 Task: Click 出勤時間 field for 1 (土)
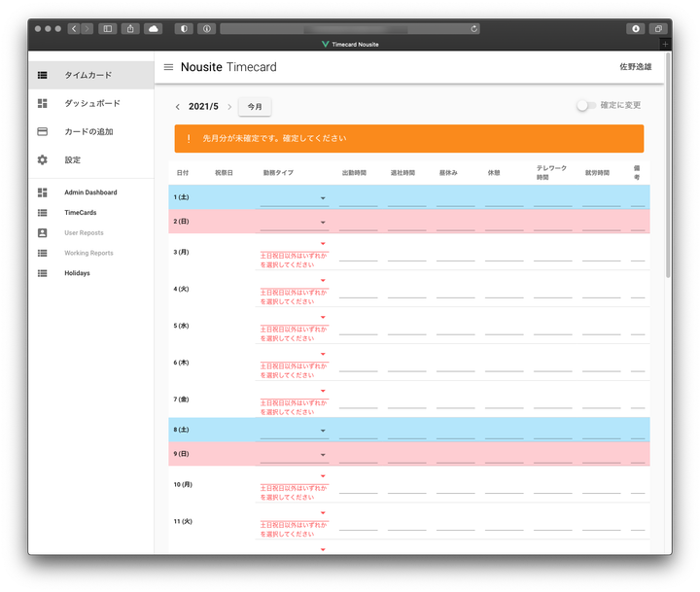click(359, 199)
